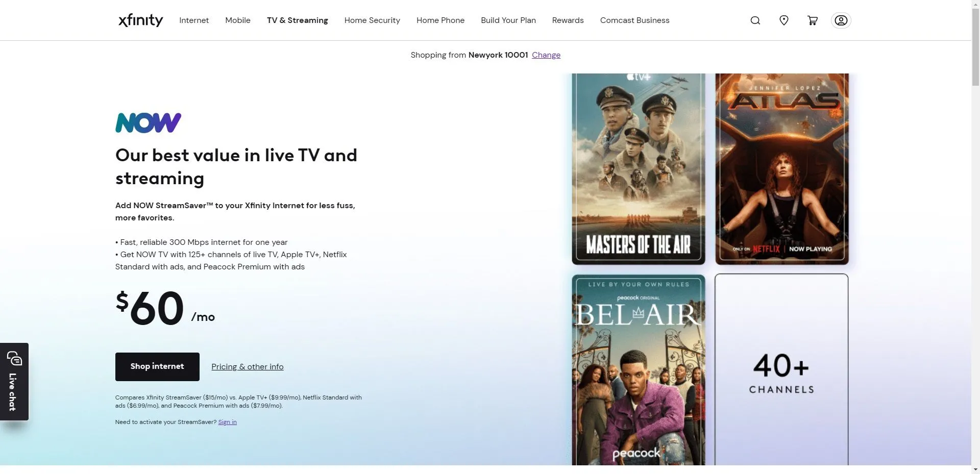Open Live chat widget
The width and height of the screenshot is (980, 474).
coord(14,382)
